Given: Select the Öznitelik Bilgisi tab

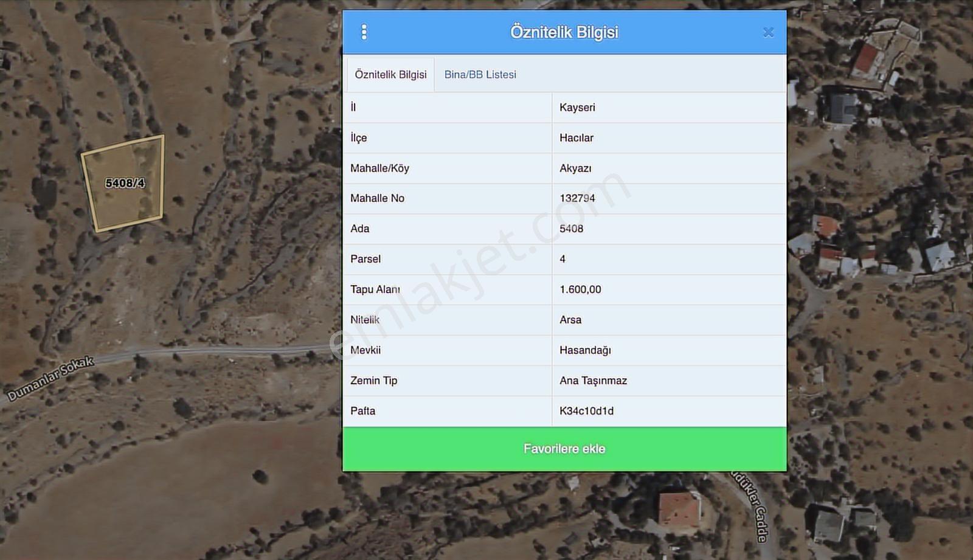Looking at the screenshot, I should [x=390, y=74].
